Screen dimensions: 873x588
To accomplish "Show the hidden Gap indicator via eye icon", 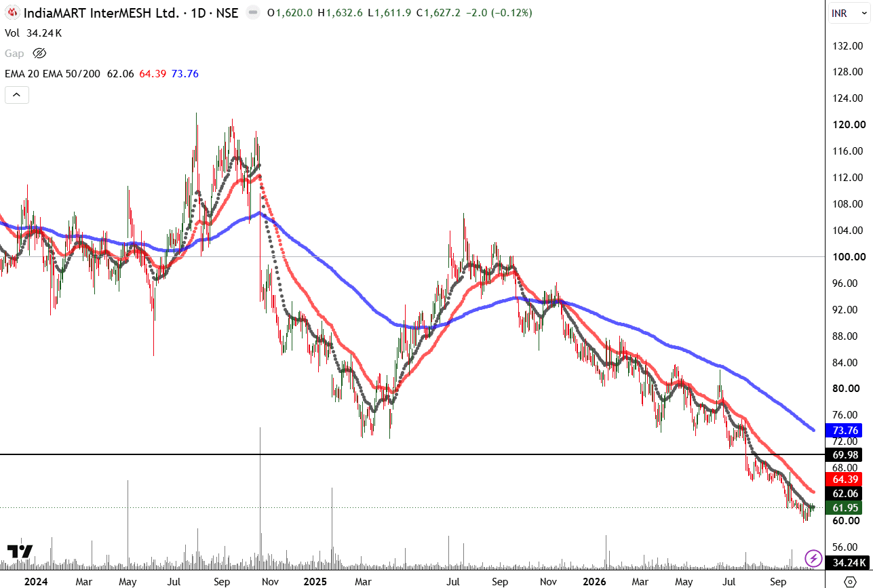I will 39,53.
